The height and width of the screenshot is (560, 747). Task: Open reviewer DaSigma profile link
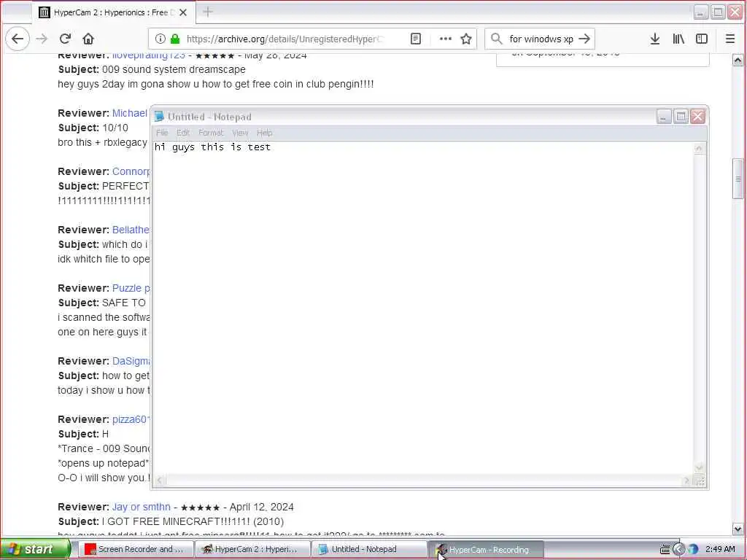tap(131, 361)
